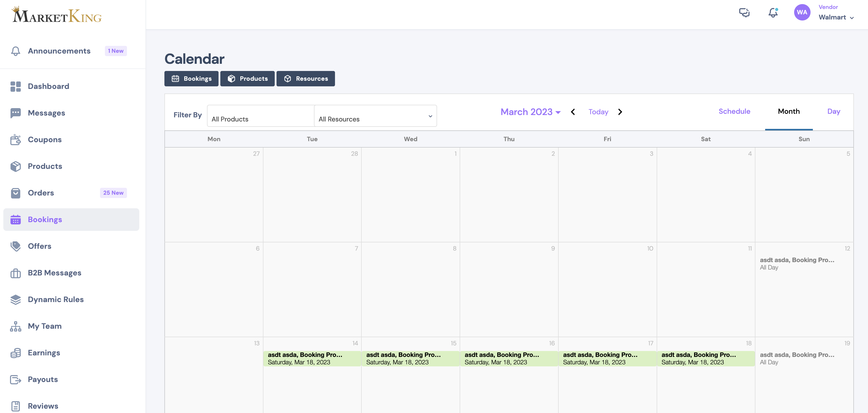Click the WA vendor avatar
Viewport: 868px width, 413px height.
pos(802,13)
